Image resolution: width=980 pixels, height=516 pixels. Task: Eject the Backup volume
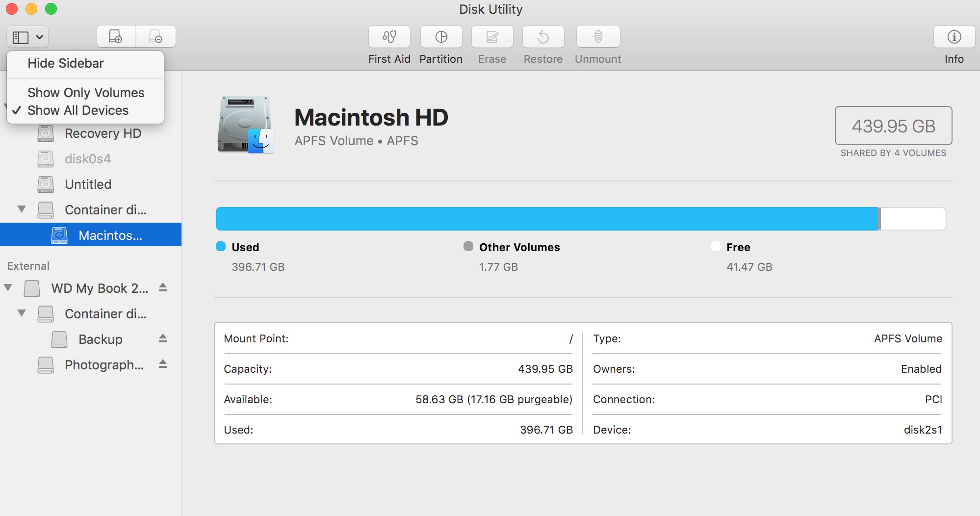coord(163,339)
